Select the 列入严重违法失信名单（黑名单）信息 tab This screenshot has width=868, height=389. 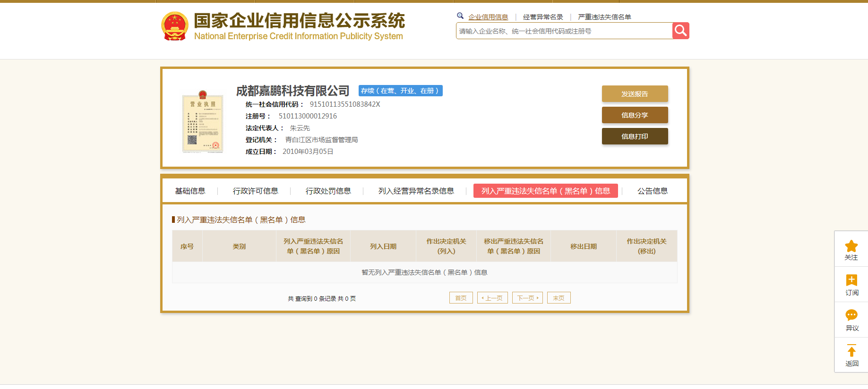545,191
